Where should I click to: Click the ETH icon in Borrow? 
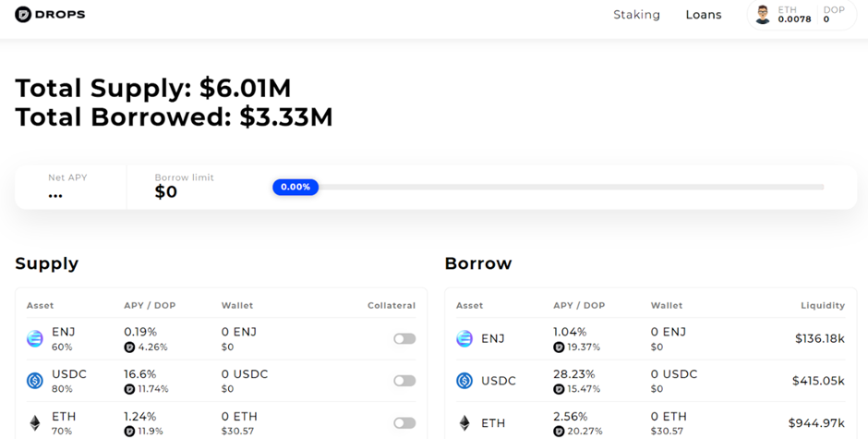coord(464,423)
